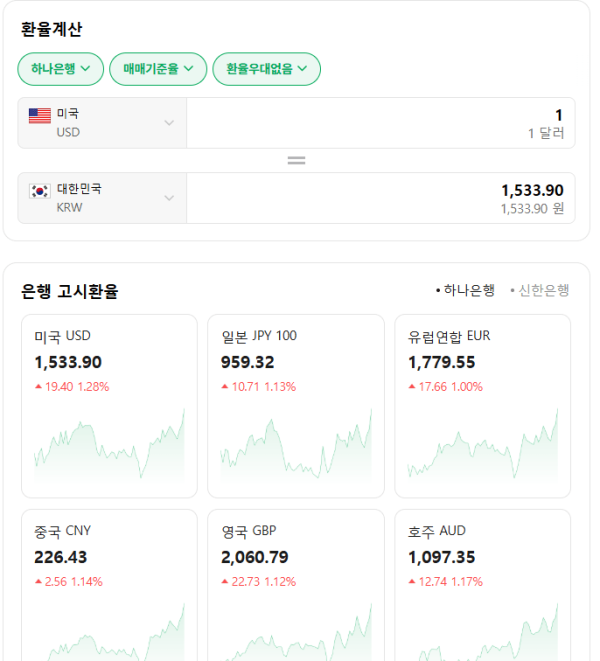This screenshot has width=600, height=661.
Task: Click the South Korea flag icon
Action: (40, 191)
